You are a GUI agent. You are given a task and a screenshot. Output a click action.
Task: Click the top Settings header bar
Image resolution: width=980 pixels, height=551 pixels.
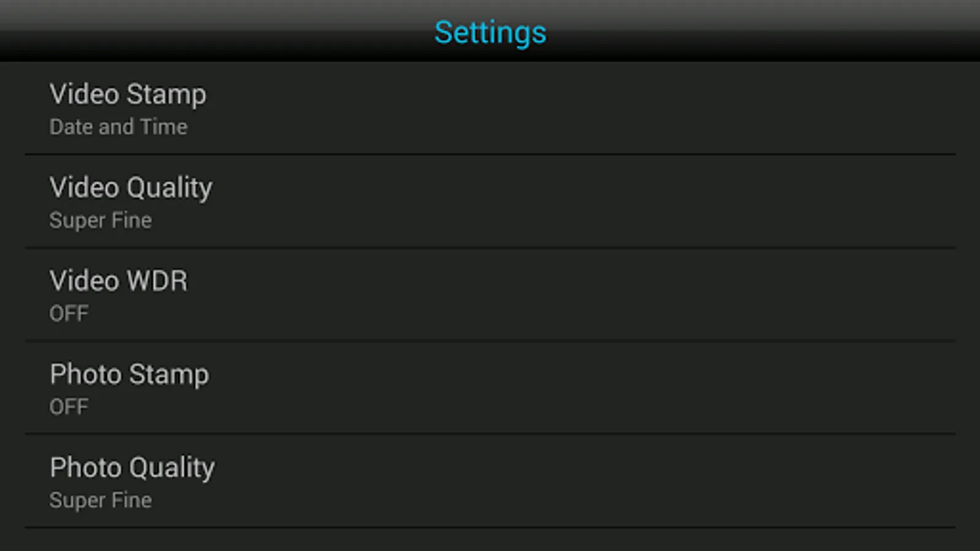[490, 31]
